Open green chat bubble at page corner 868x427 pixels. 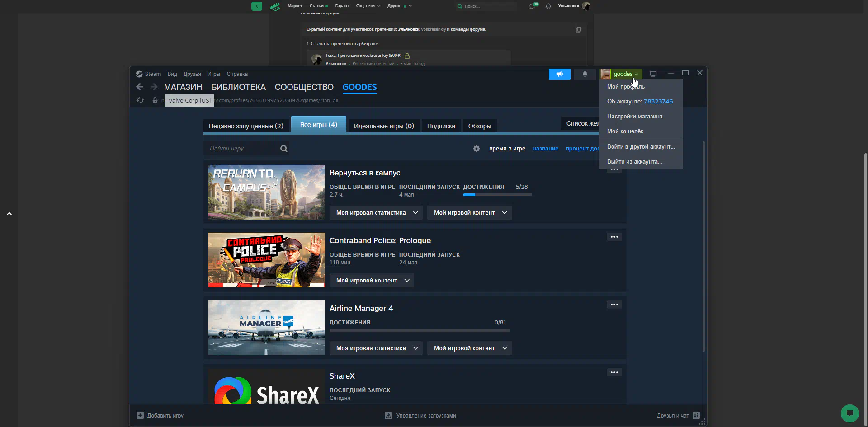click(850, 413)
